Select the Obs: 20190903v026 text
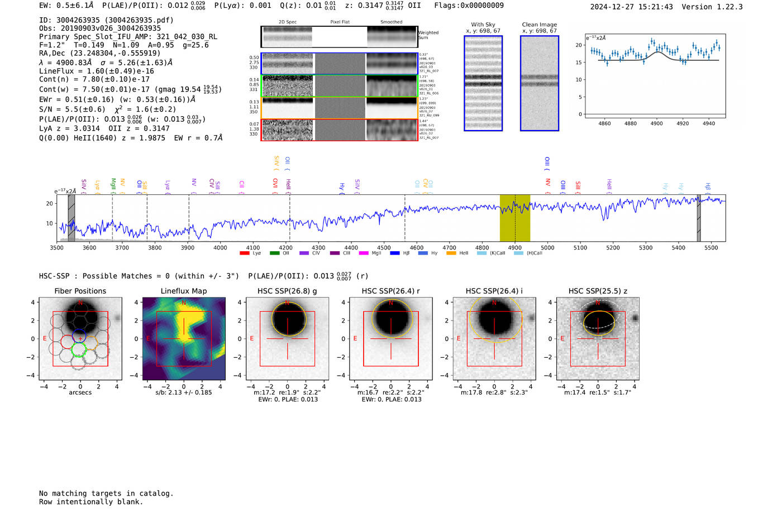 coord(100,28)
